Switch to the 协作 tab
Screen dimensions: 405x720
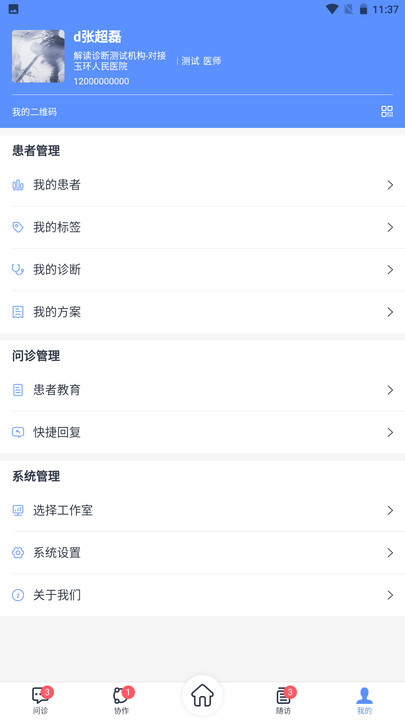tap(122, 700)
